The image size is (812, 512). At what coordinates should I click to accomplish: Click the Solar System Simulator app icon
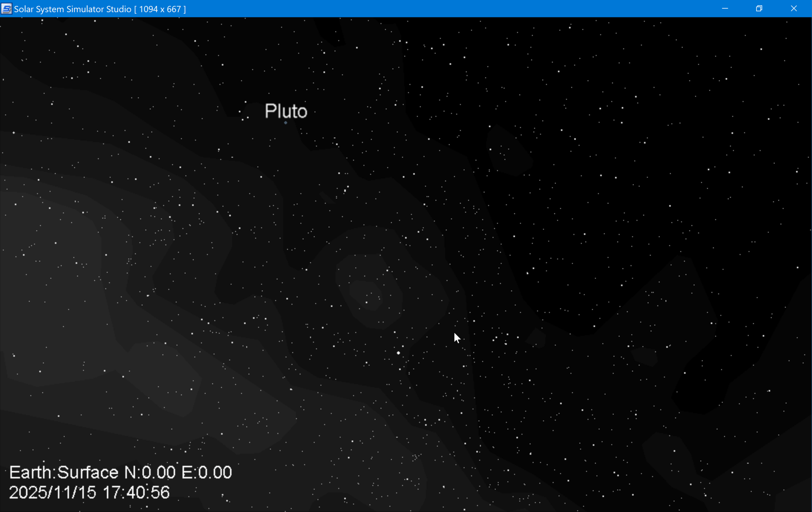point(6,9)
